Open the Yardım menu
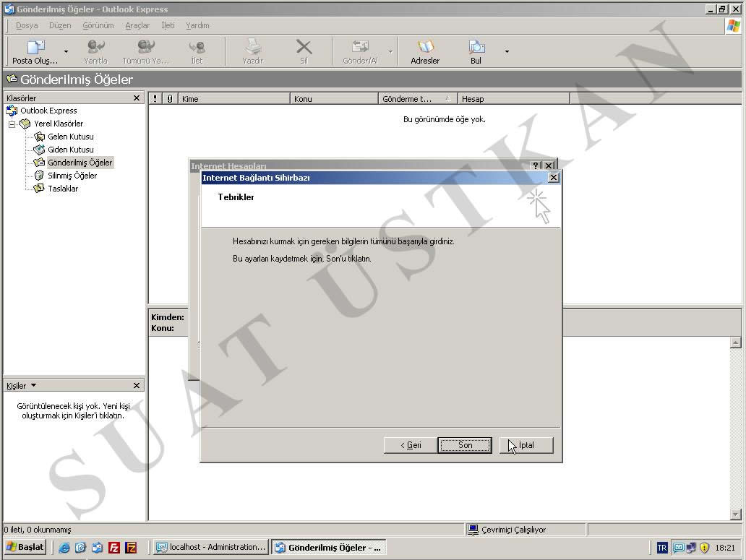746x560 pixels. tap(197, 26)
